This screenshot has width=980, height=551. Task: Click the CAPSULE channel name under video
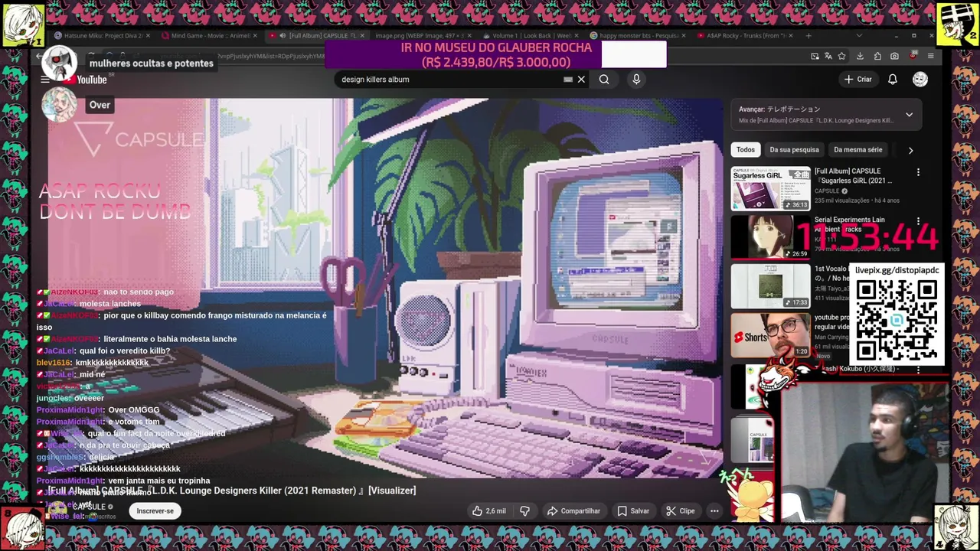pyautogui.click(x=89, y=507)
